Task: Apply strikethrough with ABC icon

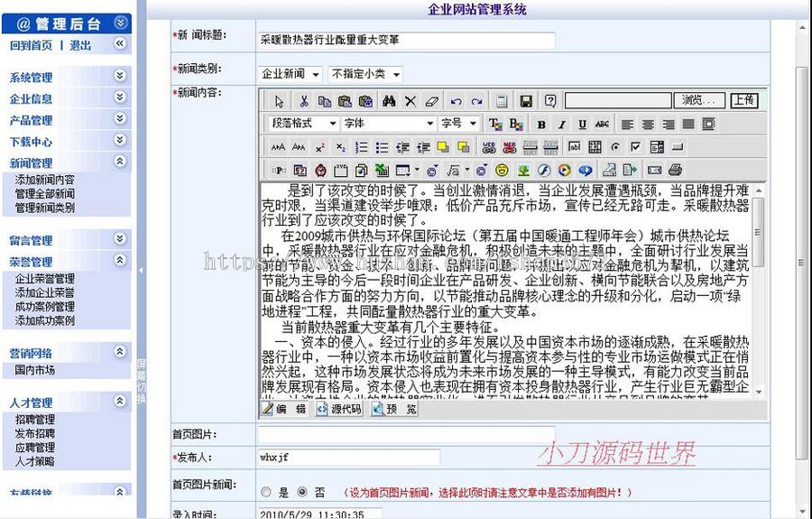Action: coord(602,125)
